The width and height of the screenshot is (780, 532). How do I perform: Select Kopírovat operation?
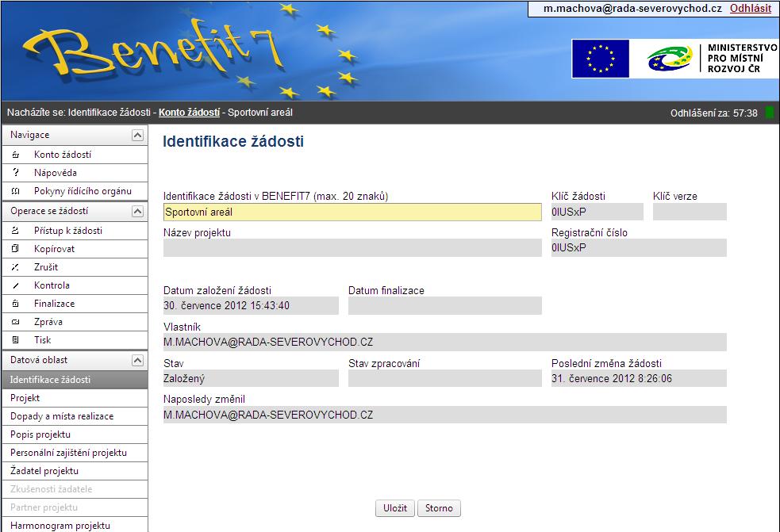(x=75, y=249)
